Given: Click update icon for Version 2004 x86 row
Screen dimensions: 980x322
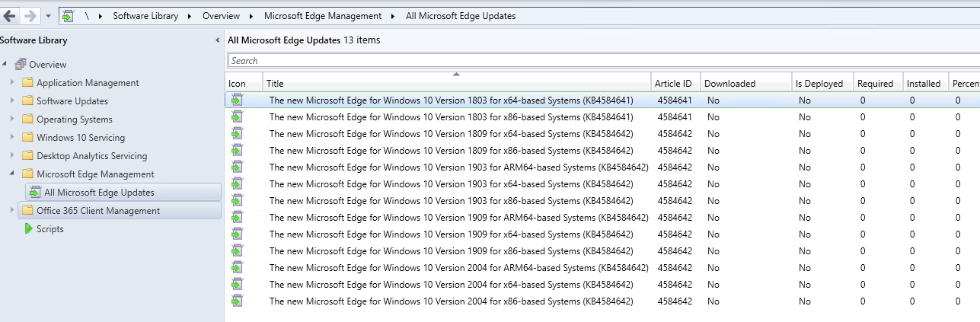Looking at the screenshot, I should [237, 301].
